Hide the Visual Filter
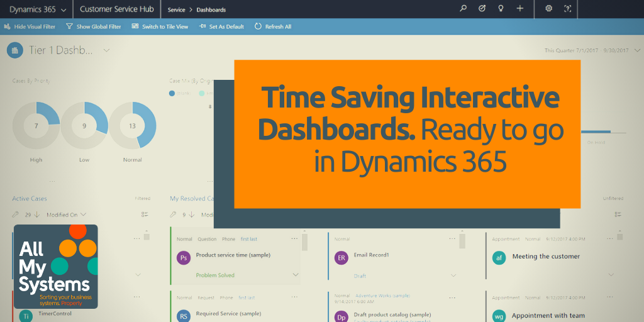Screen dimensions: 644x322 (30, 26)
